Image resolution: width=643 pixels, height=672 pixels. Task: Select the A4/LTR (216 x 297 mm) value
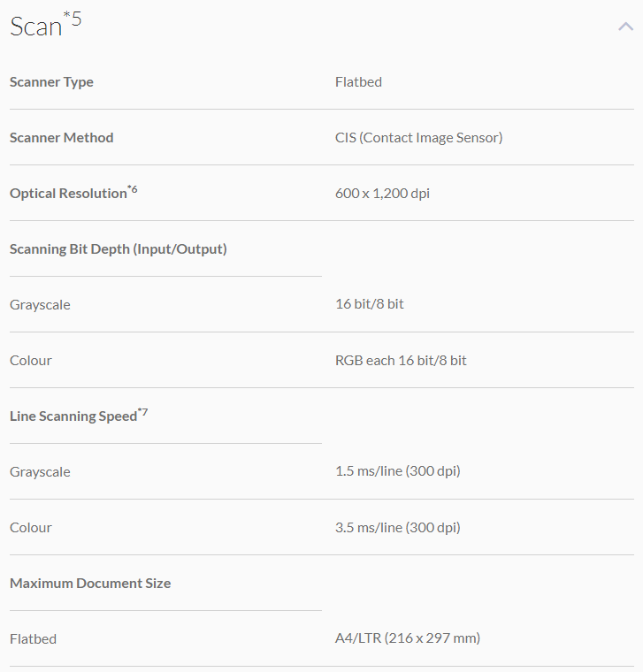coord(407,639)
